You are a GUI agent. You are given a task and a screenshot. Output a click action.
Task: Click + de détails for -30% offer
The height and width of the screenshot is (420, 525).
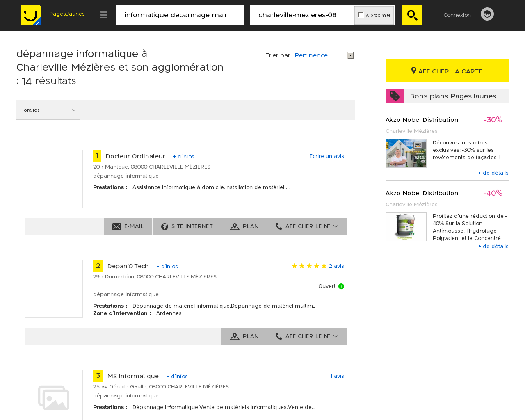pos(493,173)
